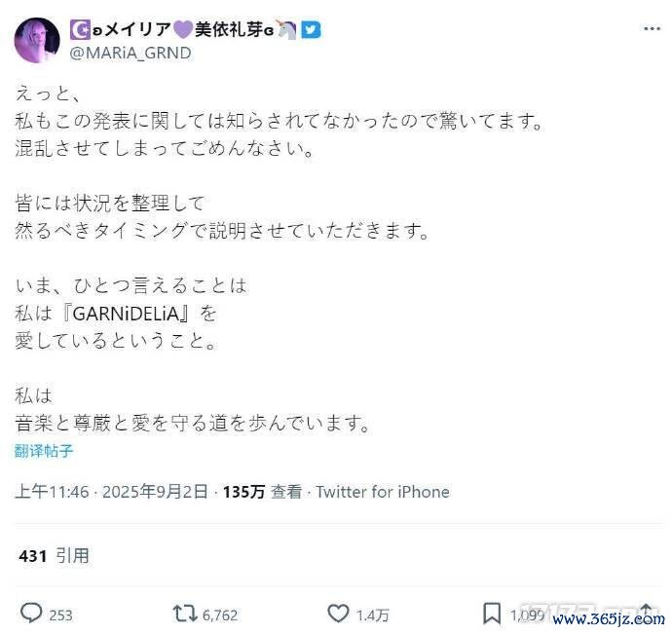Open the profile picture avatar
672x634 pixels.
[x=38, y=42]
